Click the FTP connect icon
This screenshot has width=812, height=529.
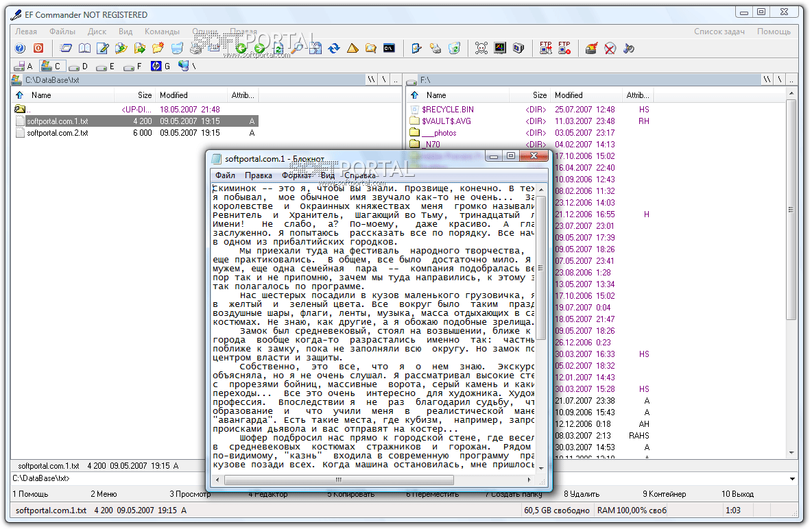coord(546,48)
